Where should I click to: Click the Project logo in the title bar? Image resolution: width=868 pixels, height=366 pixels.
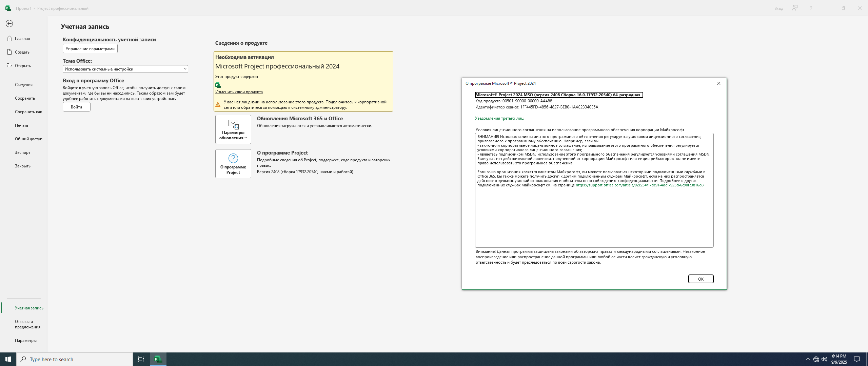pyautogui.click(x=8, y=8)
